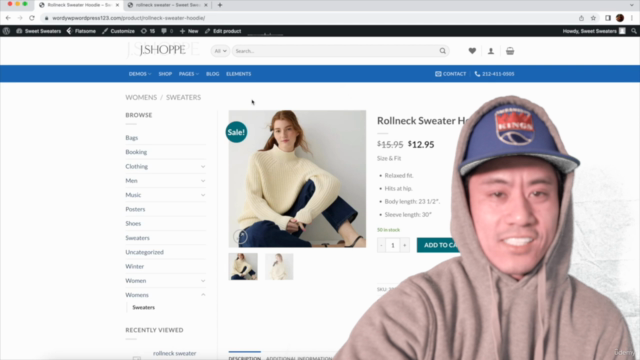Viewport: 640px width, 360px height.
Task: Click phone number 212-411-0505
Action: pos(494,74)
